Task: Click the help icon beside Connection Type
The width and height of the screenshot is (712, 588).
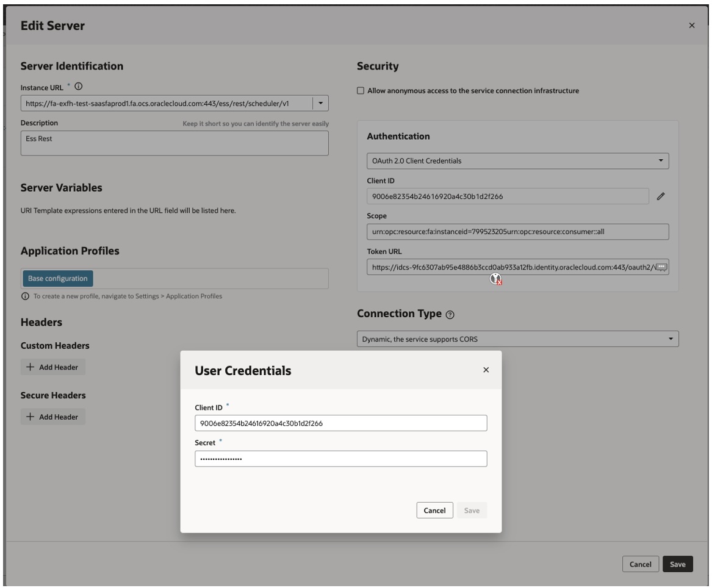Action: [x=451, y=315]
